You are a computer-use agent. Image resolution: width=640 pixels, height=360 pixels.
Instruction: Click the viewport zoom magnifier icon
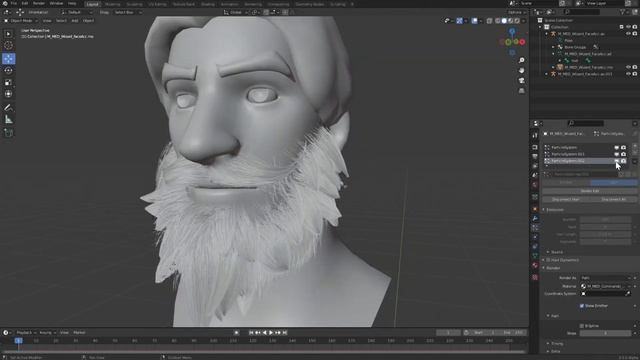click(522, 60)
